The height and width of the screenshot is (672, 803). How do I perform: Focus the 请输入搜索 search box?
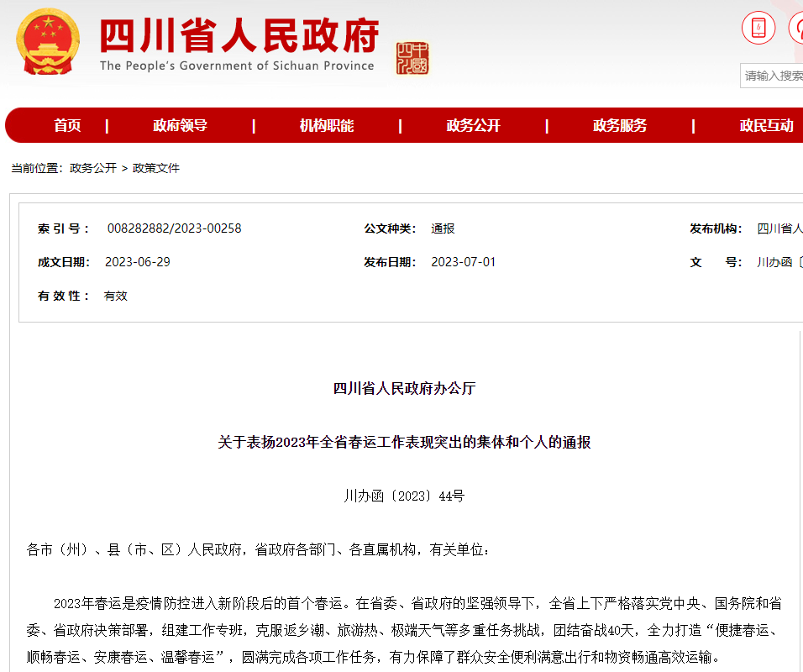point(773,76)
